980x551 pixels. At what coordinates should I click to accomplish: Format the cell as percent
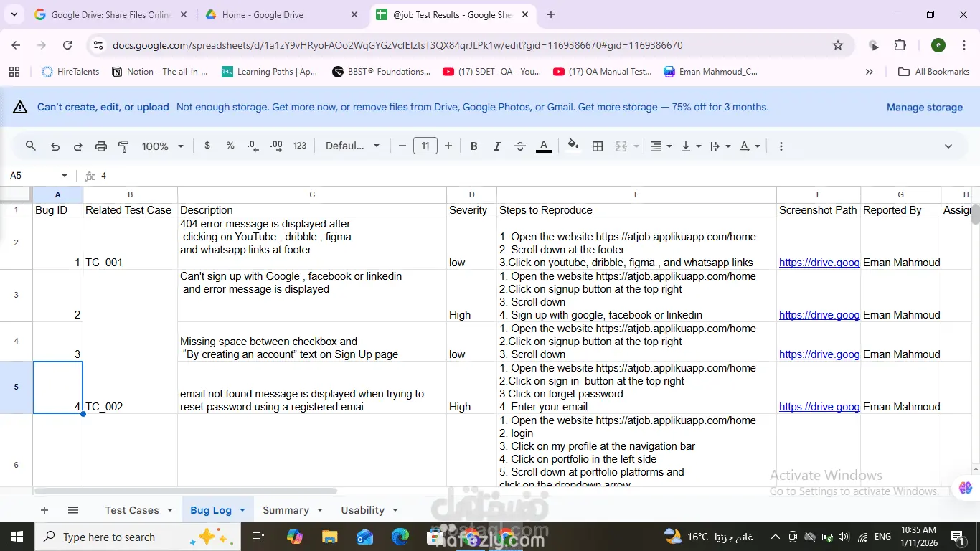click(x=230, y=146)
